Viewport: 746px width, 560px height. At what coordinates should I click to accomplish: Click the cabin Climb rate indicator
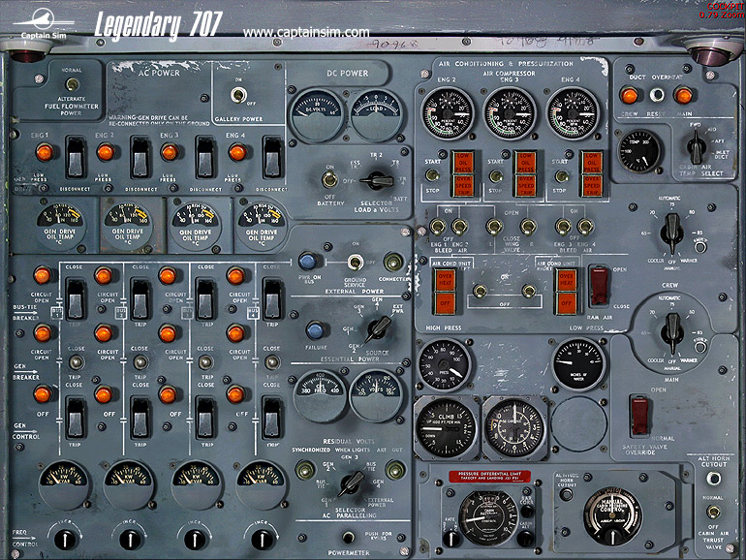click(446, 426)
